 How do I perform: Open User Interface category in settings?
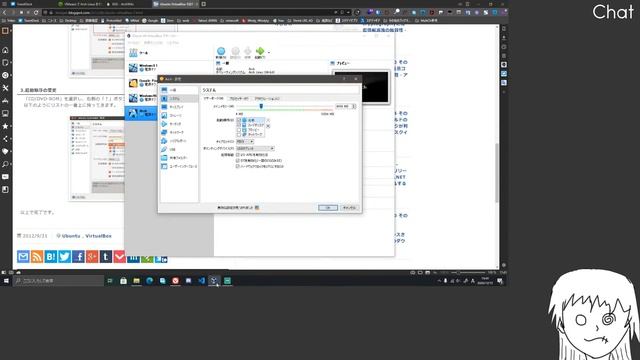pyautogui.click(x=179, y=167)
